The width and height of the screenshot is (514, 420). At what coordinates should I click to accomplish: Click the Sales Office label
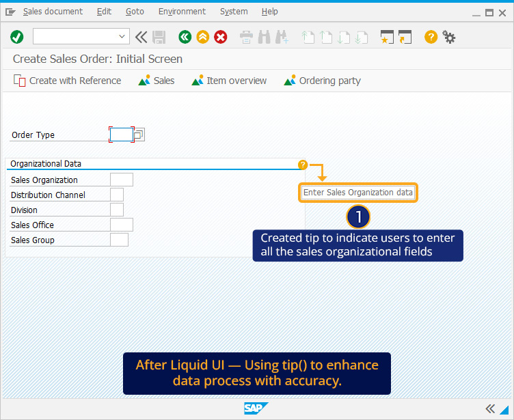click(x=32, y=225)
